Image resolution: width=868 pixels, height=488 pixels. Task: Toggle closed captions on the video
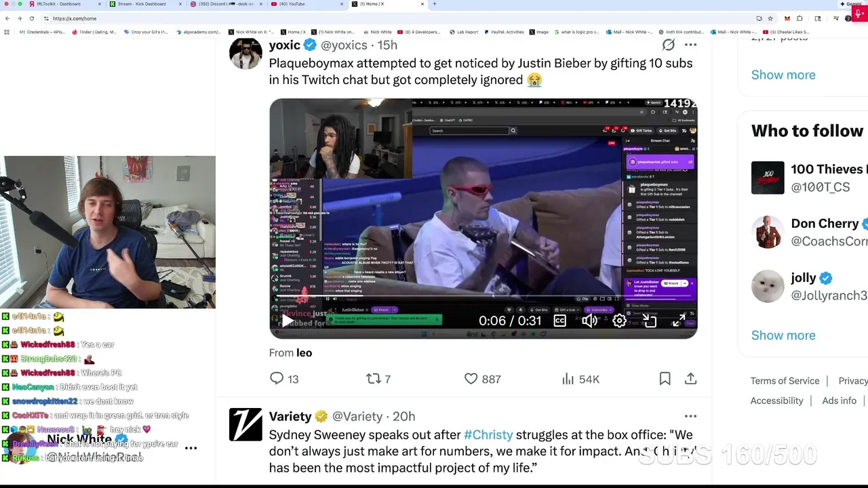559,321
